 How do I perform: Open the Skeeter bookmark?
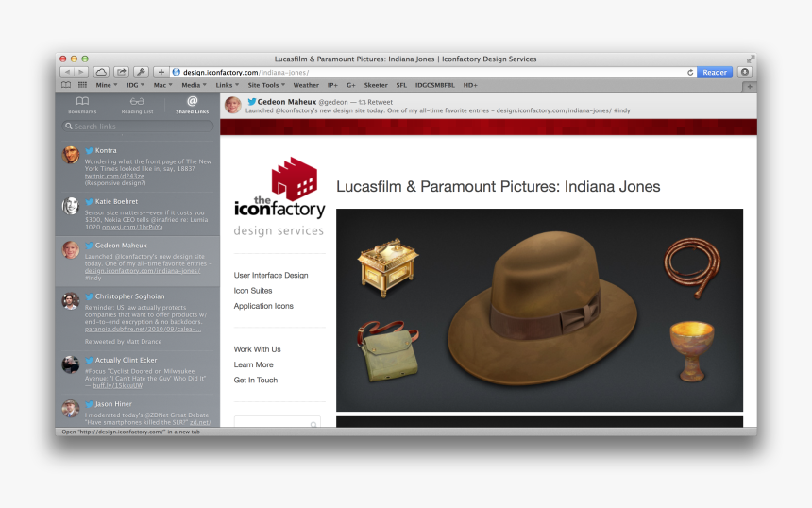pos(376,85)
